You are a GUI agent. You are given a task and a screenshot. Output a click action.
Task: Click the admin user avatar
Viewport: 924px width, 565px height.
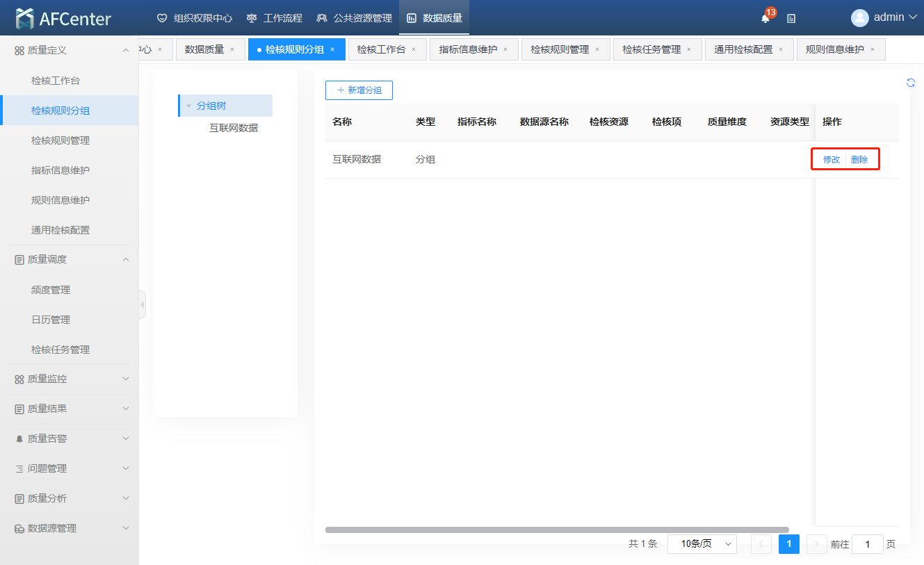click(859, 18)
